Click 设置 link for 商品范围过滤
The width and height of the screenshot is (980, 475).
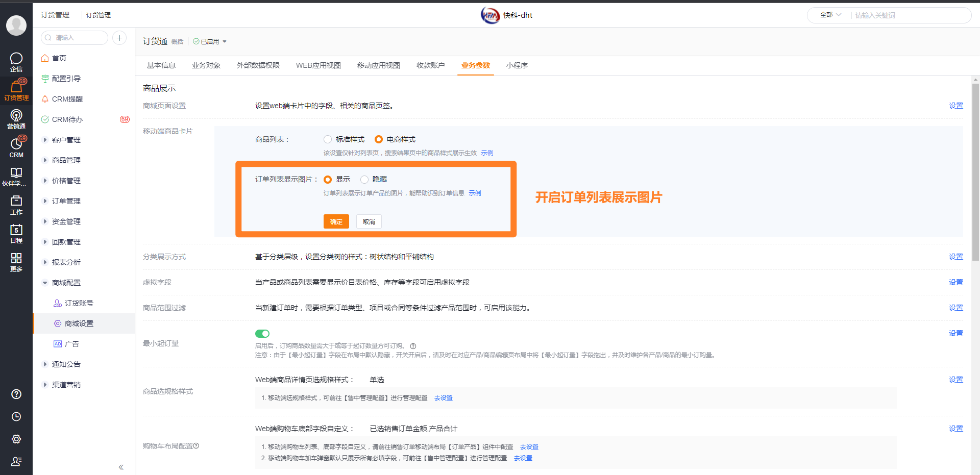click(x=956, y=308)
